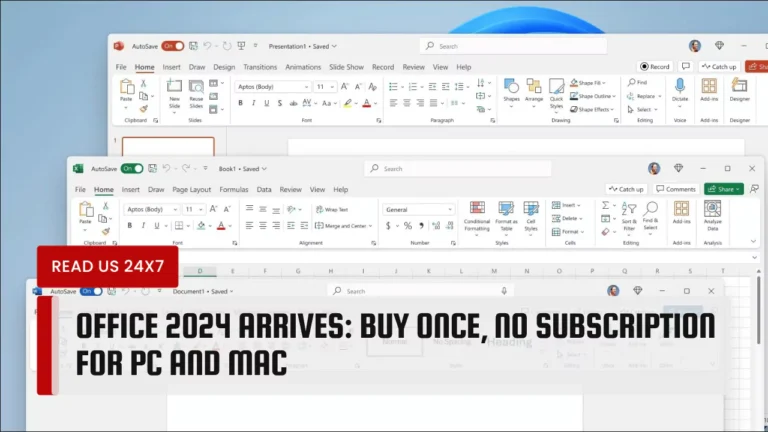Click green Share button in Excel
The height and width of the screenshot is (432, 768).
point(724,189)
